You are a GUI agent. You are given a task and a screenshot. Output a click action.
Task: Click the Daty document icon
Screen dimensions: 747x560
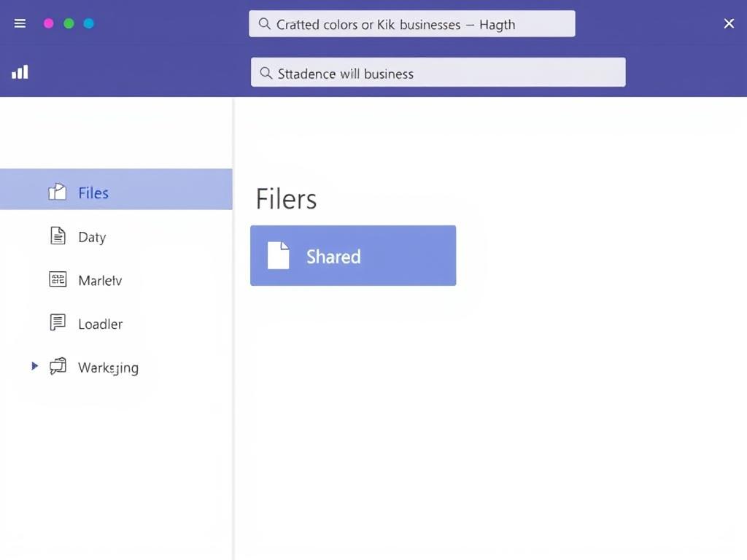point(58,236)
